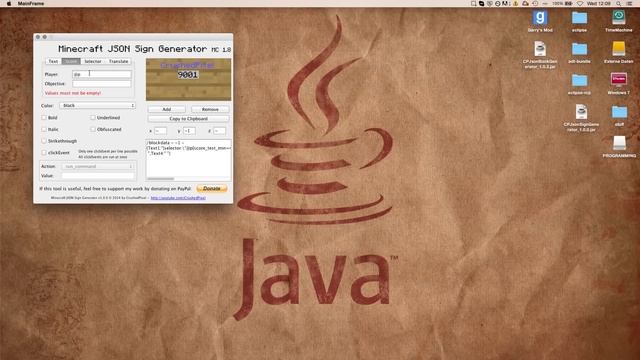
Task: Open the stuff folder
Action: pyautogui.click(x=619, y=112)
